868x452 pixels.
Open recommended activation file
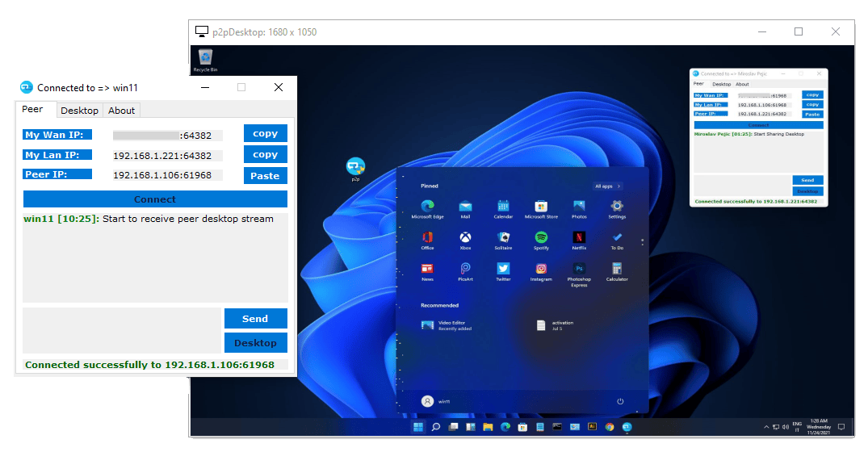tap(556, 325)
